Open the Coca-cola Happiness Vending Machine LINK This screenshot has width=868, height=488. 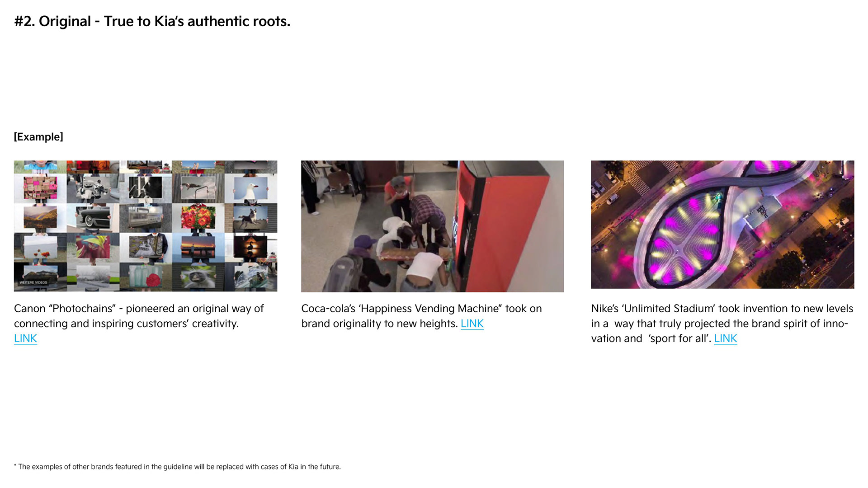click(472, 324)
